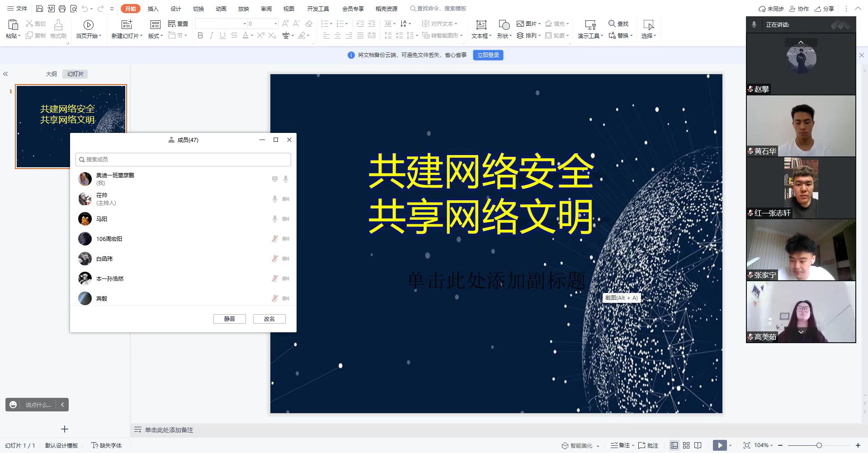
Task: Toggle bold formatting
Action: coord(200,35)
